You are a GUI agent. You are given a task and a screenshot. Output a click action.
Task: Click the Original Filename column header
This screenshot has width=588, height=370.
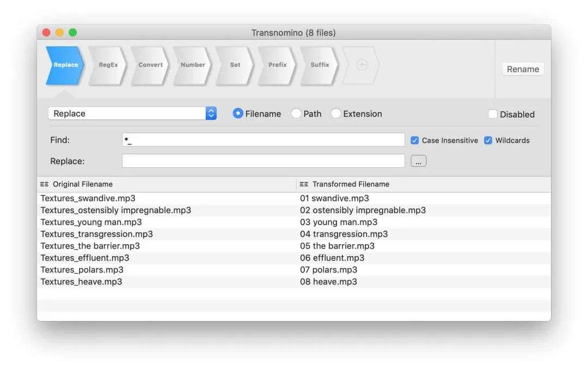pyautogui.click(x=82, y=184)
